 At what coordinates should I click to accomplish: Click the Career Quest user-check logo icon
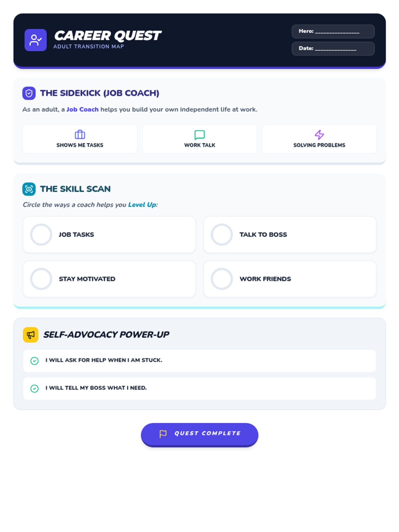36,40
